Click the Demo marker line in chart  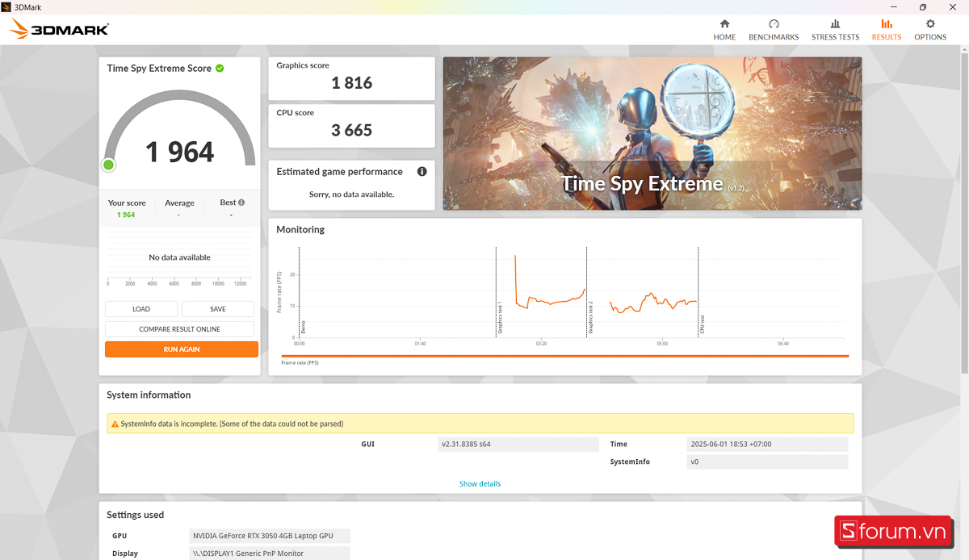(x=299, y=291)
